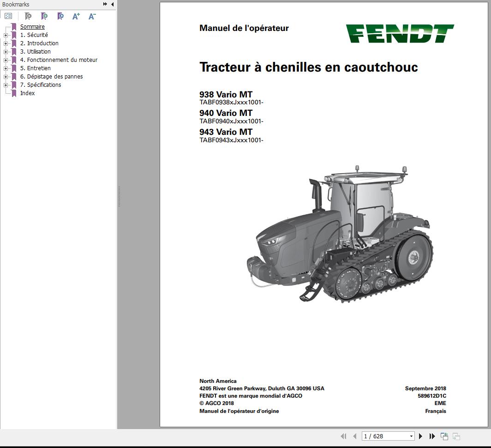
Task: Click the Manuel de l'opérateur d'origine text
Action: pyautogui.click(x=239, y=411)
